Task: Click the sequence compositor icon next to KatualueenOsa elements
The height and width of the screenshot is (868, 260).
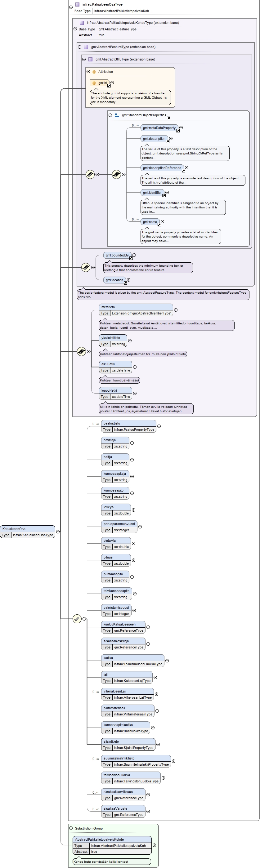Action: (x=77, y=619)
